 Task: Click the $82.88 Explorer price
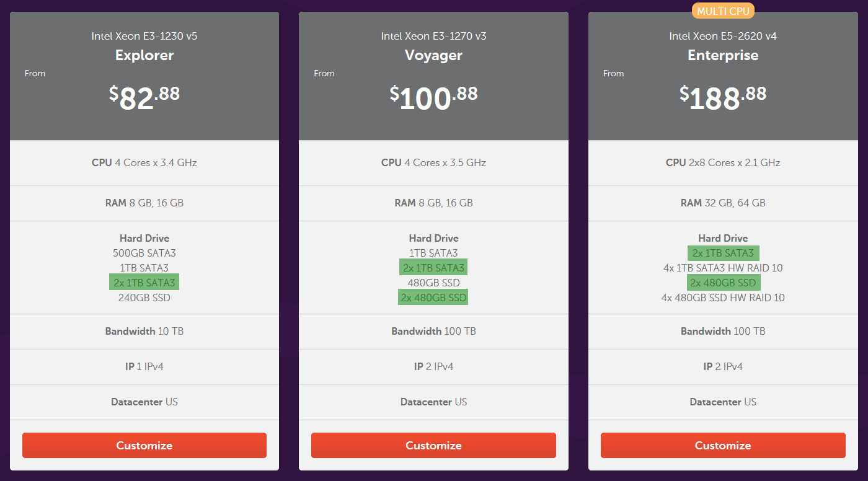click(x=144, y=97)
